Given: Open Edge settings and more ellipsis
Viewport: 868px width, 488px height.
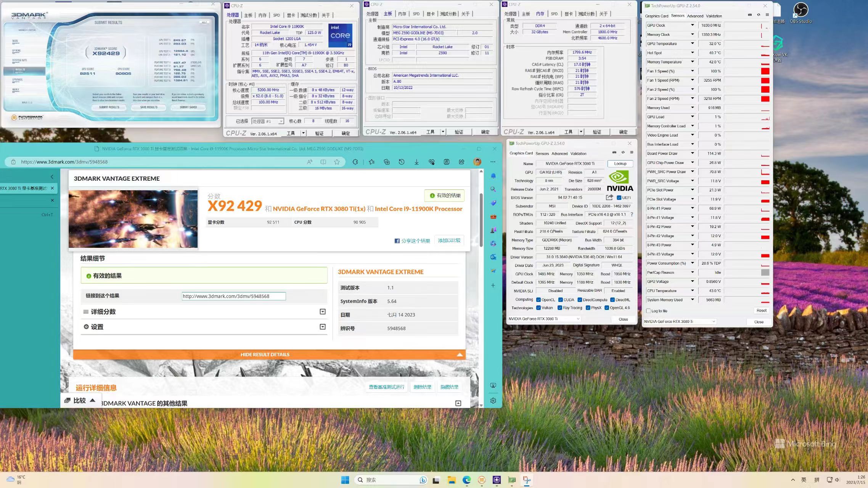Looking at the screenshot, I should 493,162.
